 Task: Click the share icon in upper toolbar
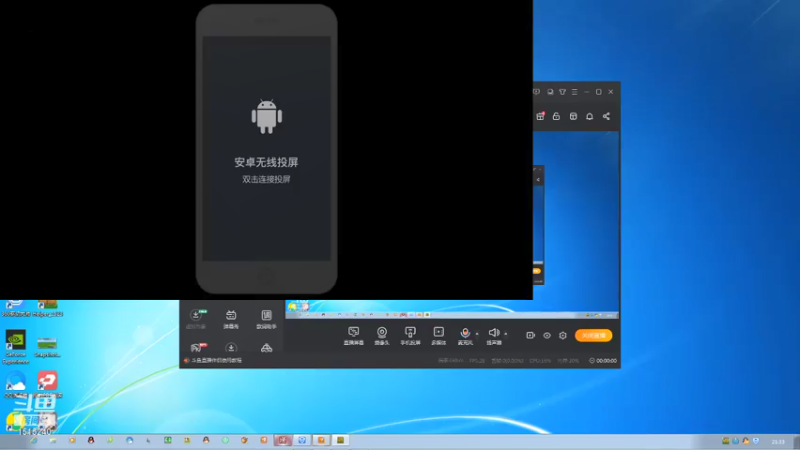pos(606,116)
